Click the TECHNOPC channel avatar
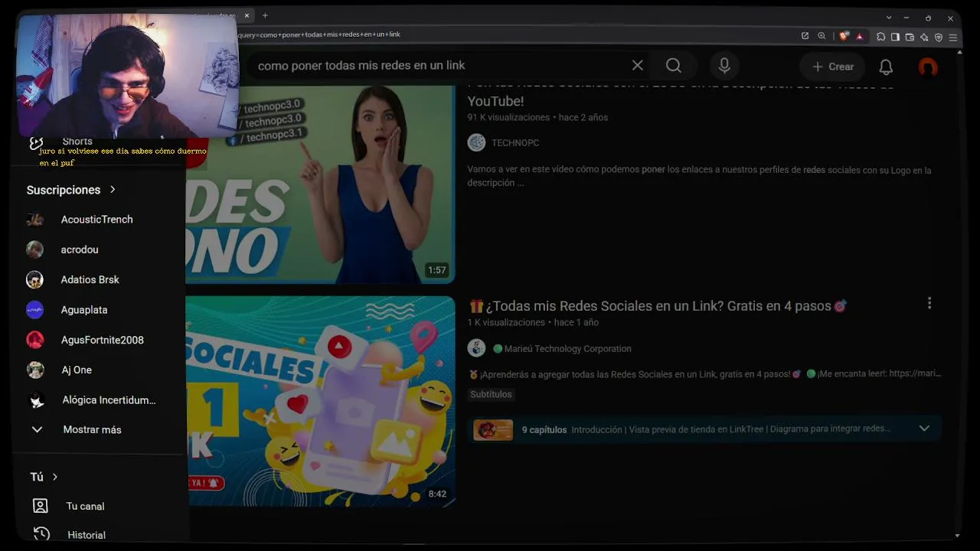 coord(476,142)
